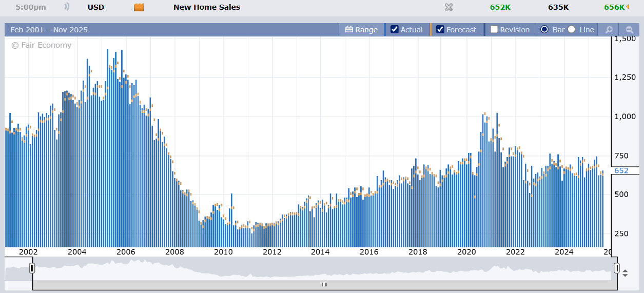This screenshot has width=644, height=293.
Task: Uncheck the Forecast data checkbox
Action: click(440, 30)
